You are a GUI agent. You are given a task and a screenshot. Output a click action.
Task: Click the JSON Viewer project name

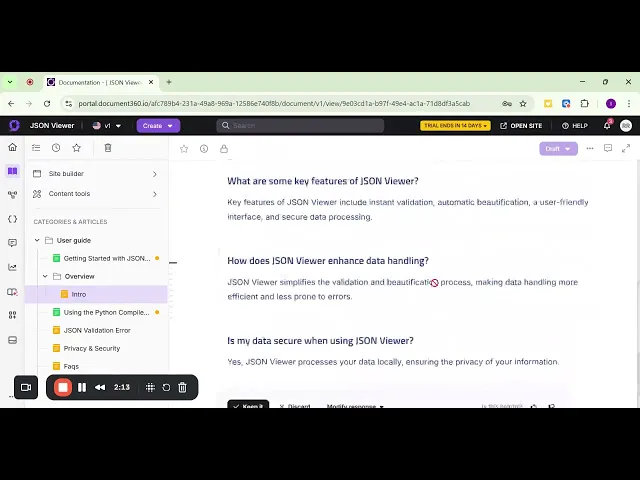(x=52, y=126)
